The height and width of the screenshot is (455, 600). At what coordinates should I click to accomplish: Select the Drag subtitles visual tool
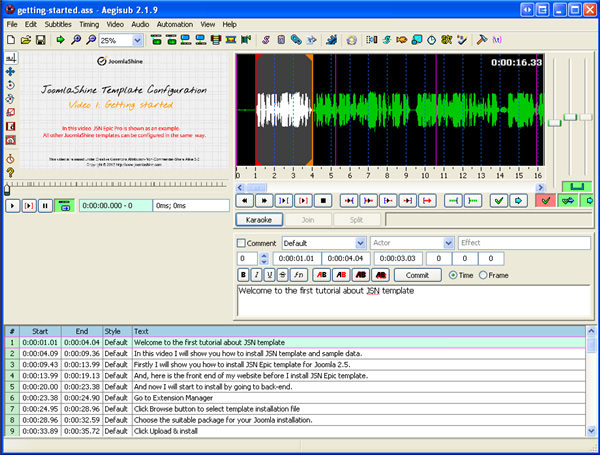pos(11,72)
